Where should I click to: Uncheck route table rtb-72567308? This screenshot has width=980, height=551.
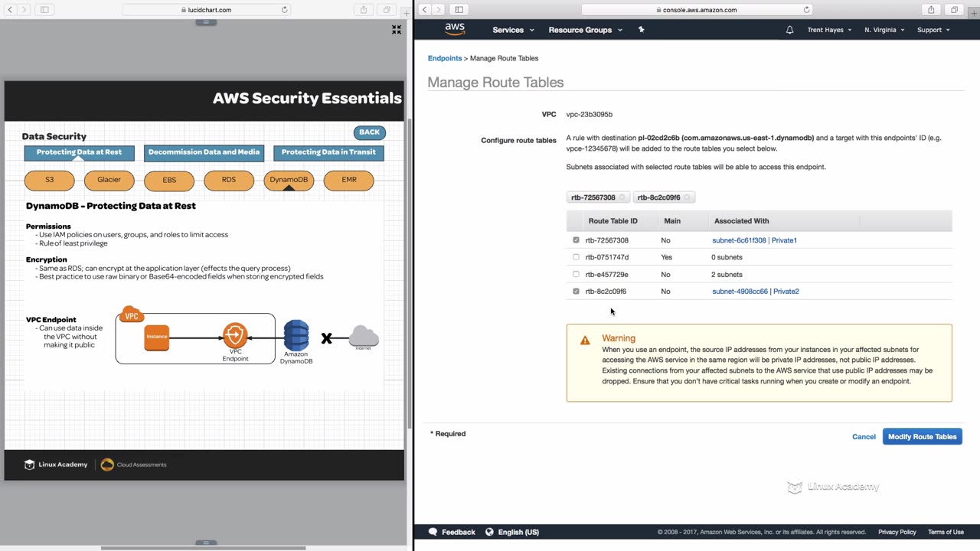(x=576, y=240)
